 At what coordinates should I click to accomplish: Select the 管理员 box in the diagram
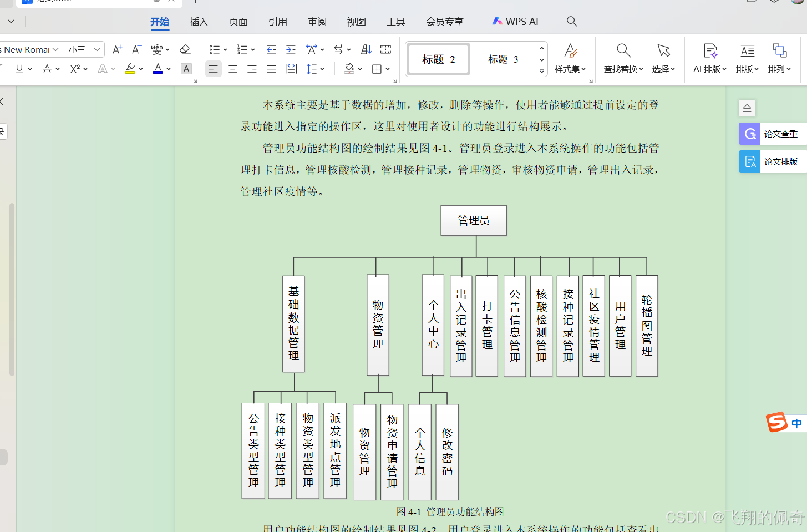(x=474, y=221)
